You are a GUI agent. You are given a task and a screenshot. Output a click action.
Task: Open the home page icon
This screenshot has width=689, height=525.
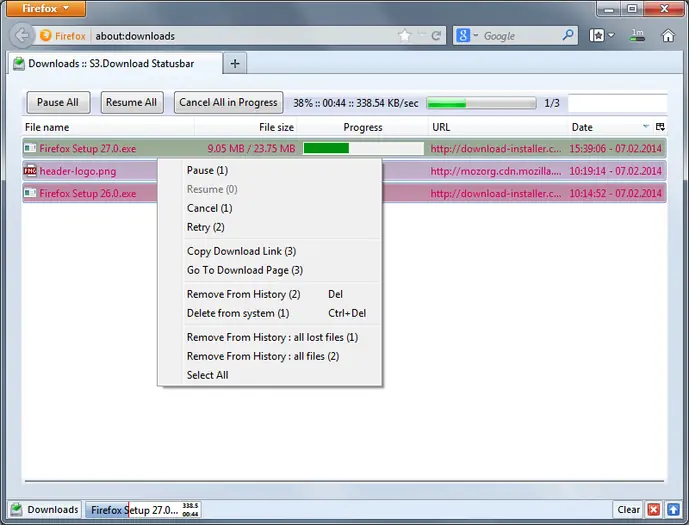668,36
